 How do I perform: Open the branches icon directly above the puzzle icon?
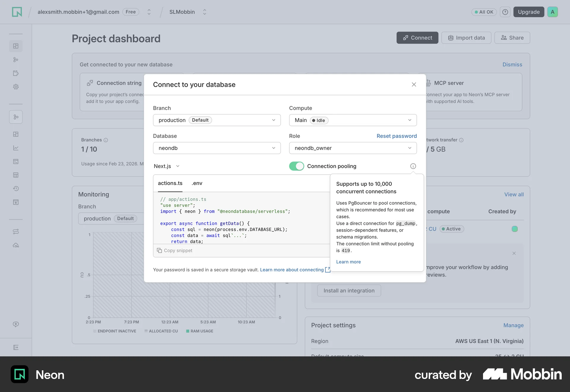coord(16,60)
